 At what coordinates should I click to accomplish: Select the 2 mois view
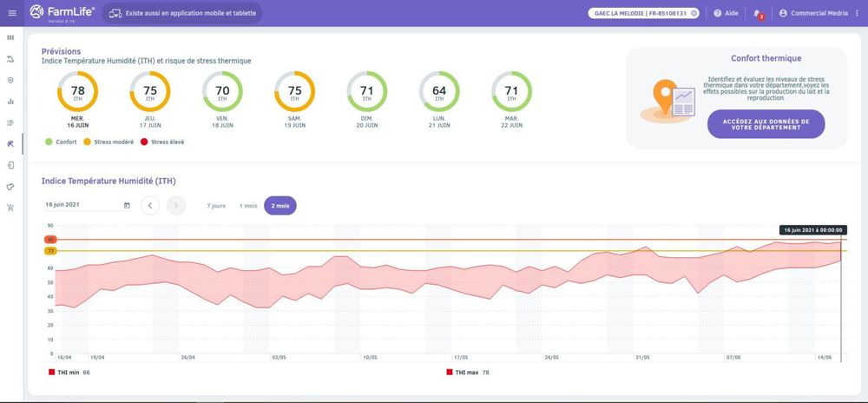(280, 206)
